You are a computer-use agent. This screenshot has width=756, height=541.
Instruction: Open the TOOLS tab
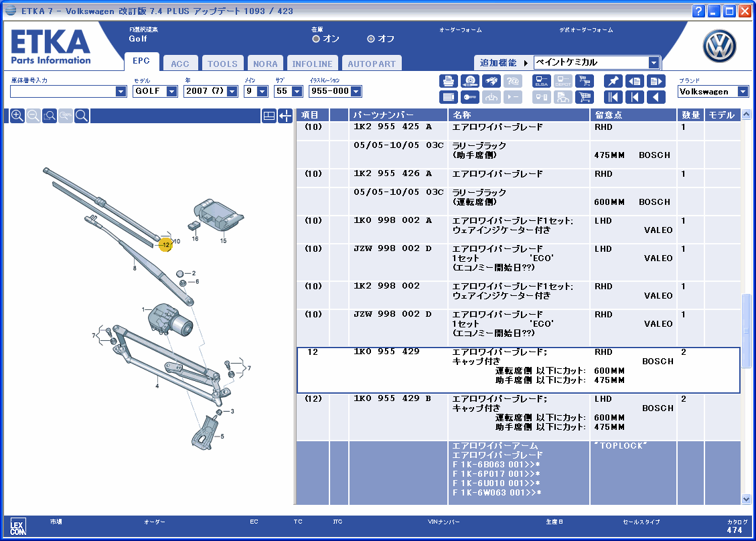(222, 64)
